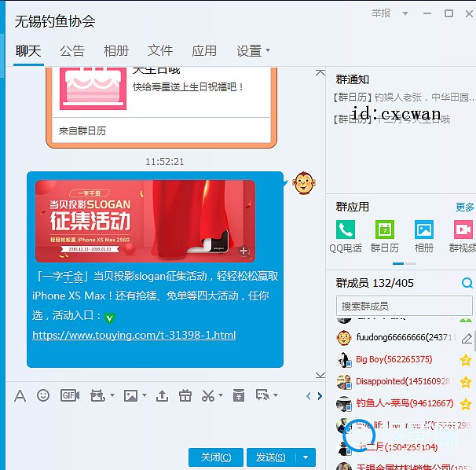This screenshot has width=476, height=470.
Task: Expand the scissors screenshot options arrow
Action: pos(221,395)
